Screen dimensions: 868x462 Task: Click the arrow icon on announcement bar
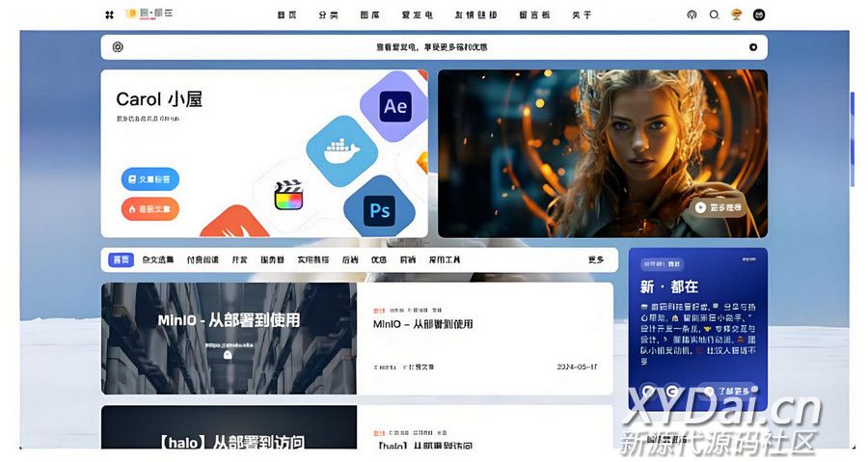(x=753, y=47)
